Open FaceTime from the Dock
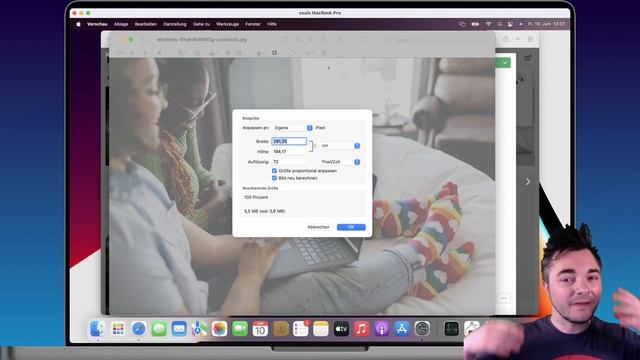This screenshot has width=640, height=360. 240,329
